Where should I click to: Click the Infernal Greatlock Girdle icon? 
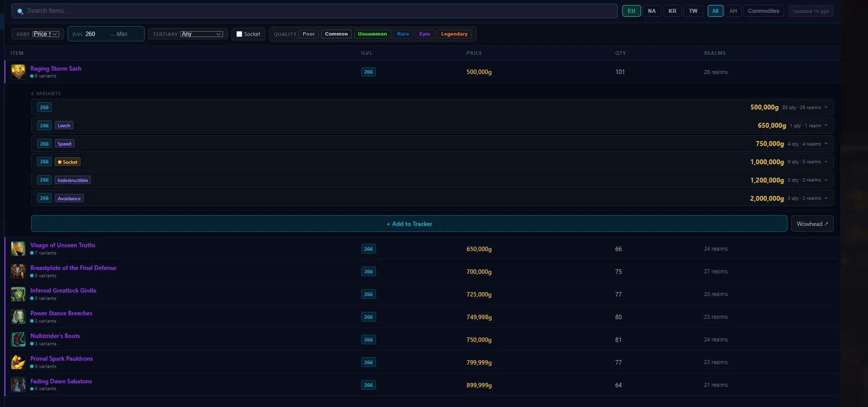click(18, 294)
